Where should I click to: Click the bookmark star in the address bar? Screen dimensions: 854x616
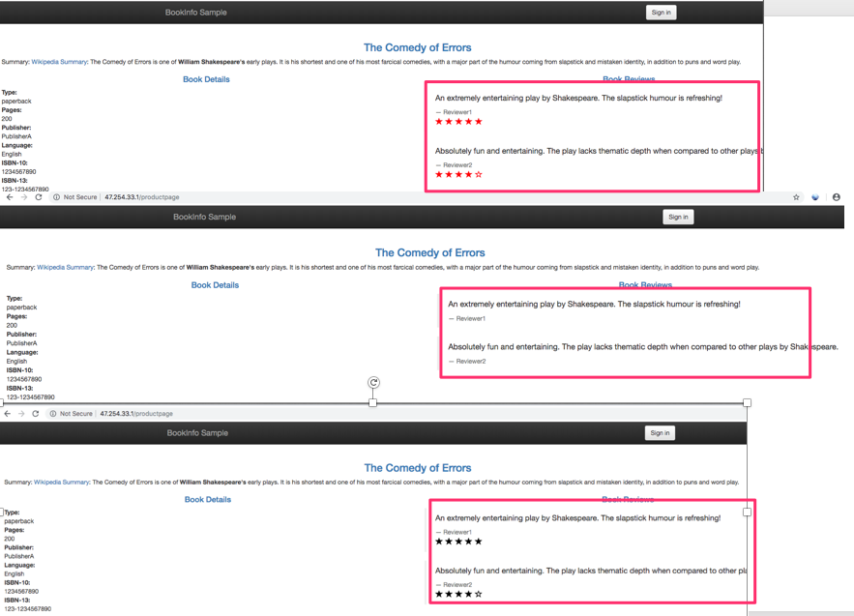click(x=796, y=197)
